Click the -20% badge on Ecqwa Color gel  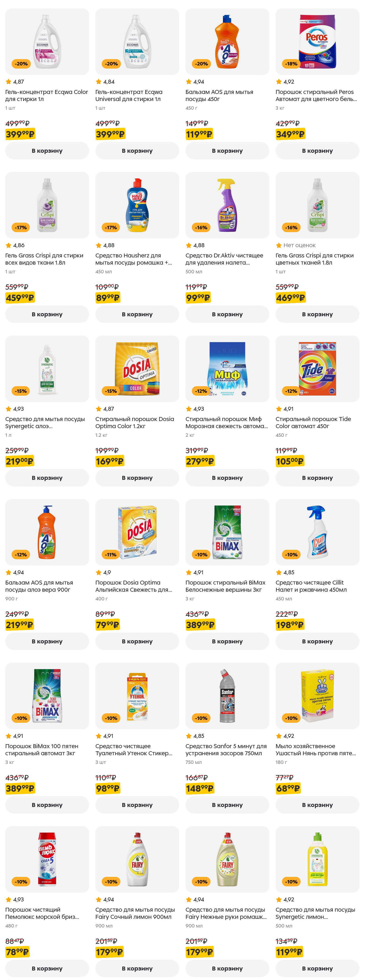tap(21, 64)
